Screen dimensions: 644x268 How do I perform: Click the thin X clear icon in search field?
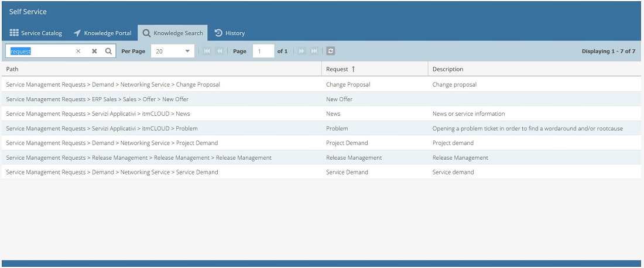[x=78, y=51]
